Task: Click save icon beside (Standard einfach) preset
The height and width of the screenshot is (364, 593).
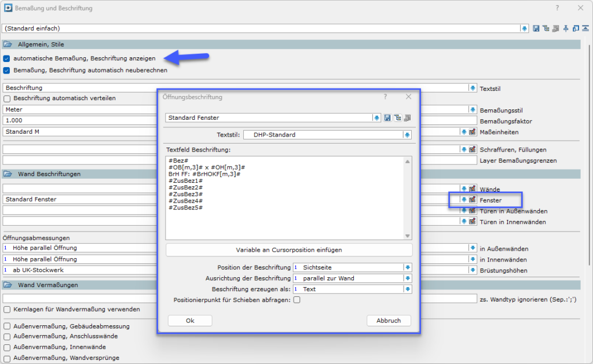Action: click(536, 28)
